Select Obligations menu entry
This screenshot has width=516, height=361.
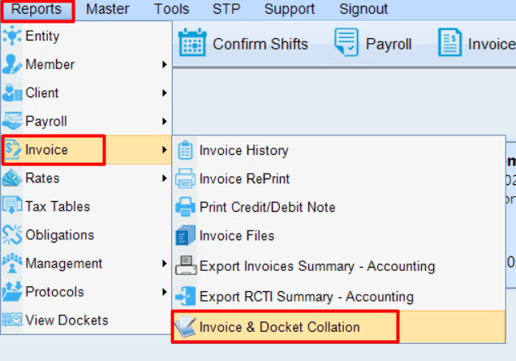pyautogui.click(x=86, y=235)
